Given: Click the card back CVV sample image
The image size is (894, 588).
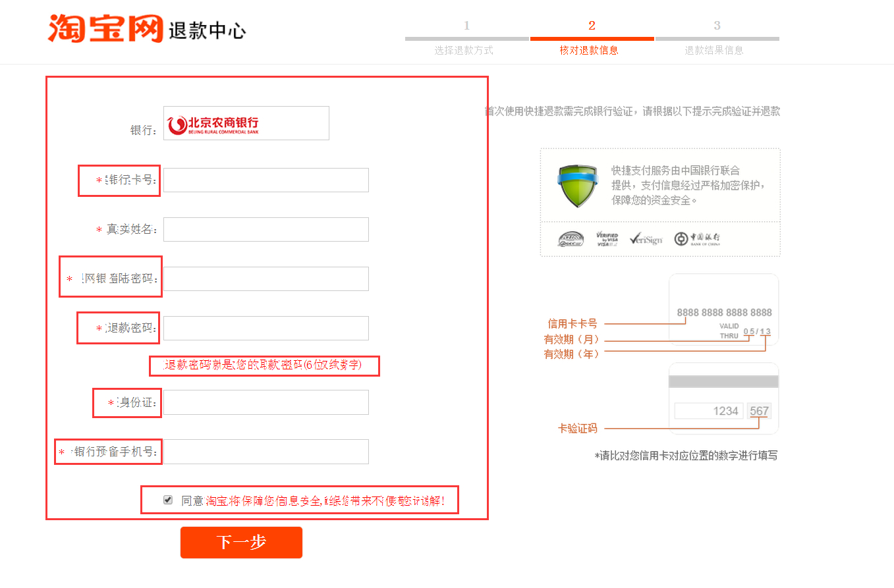Looking at the screenshot, I should click(723, 398).
